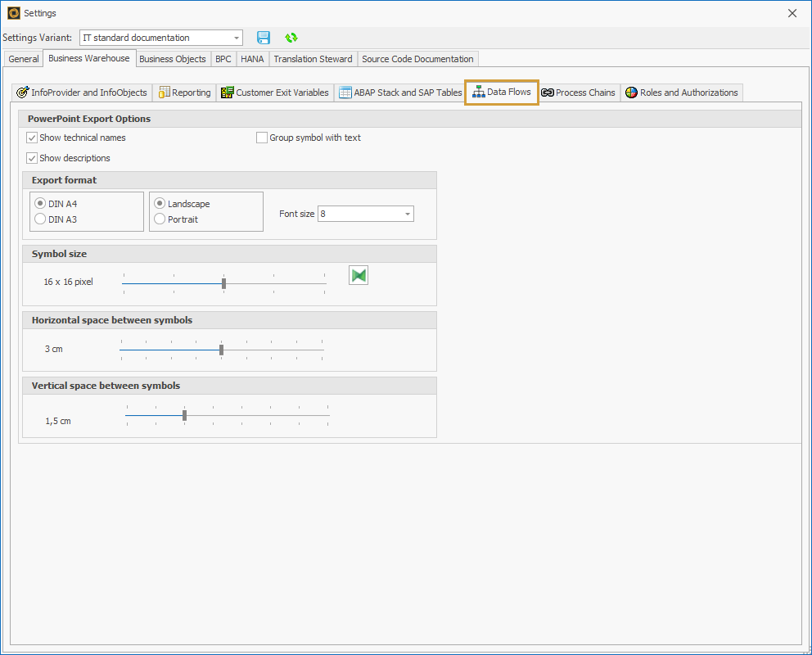Uncheck the Show descriptions checkbox
Viewport: 812px width, 655px height.
click(31, 157)
